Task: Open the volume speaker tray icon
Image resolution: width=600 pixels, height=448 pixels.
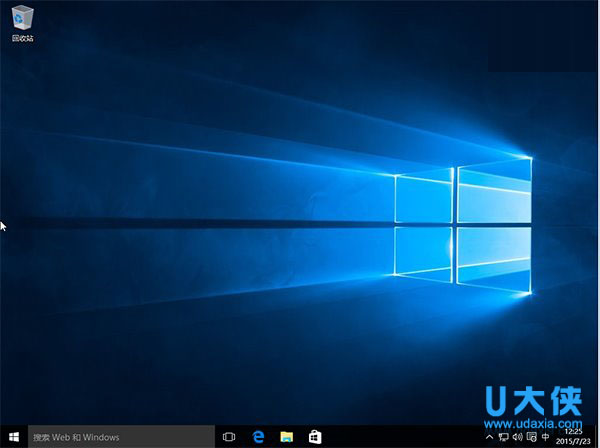Action: [517, 437]
